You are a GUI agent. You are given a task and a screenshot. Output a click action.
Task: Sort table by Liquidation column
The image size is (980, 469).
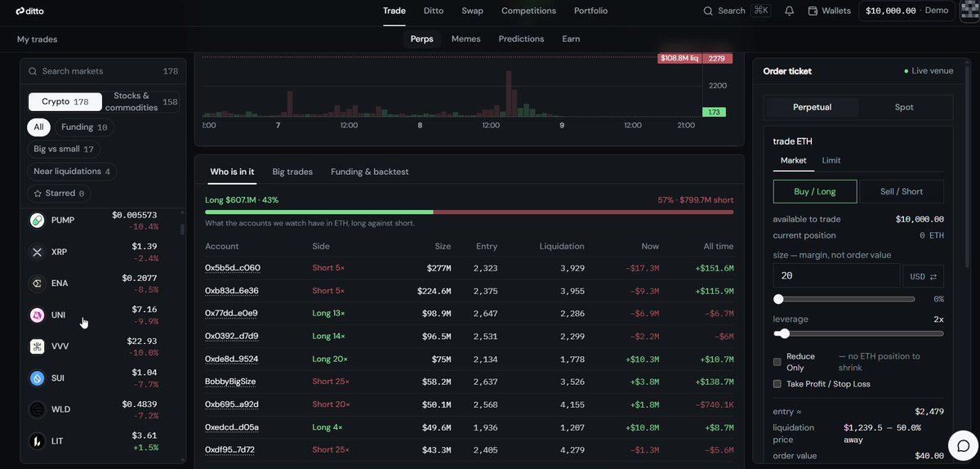click(x=562, y=246)
